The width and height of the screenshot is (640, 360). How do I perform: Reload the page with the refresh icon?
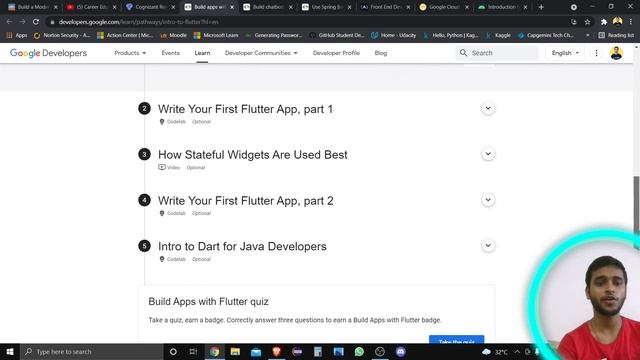click(36, 22)
